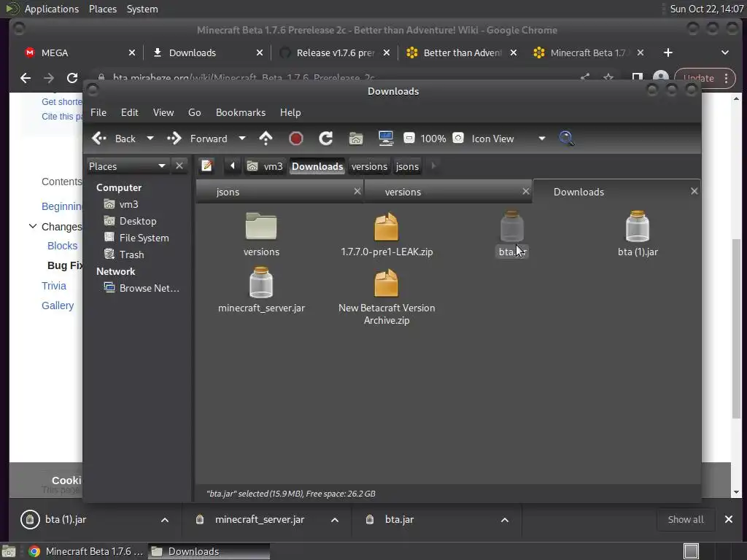This screenshot has width=747, height=560.
Task: Open the Places sidebar dropdown
Action: click(x=127, y=166)
